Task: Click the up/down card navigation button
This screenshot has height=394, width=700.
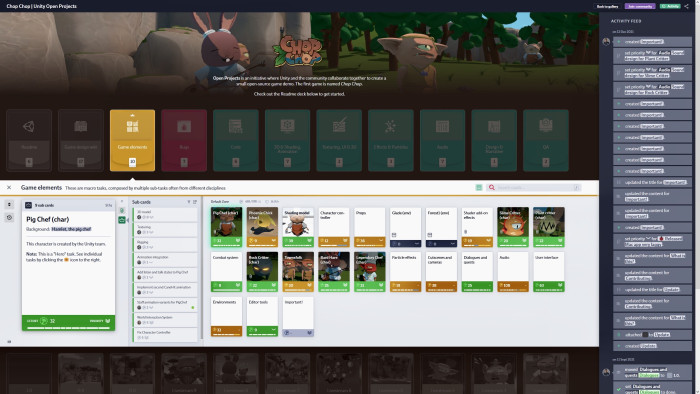Action: [x=9, y=204]
